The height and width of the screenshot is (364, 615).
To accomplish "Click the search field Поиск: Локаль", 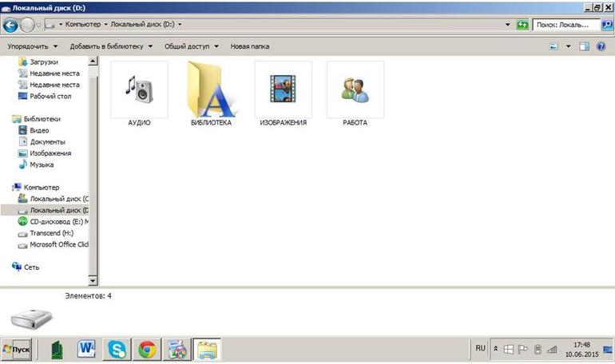I will (x=565, y=25).
